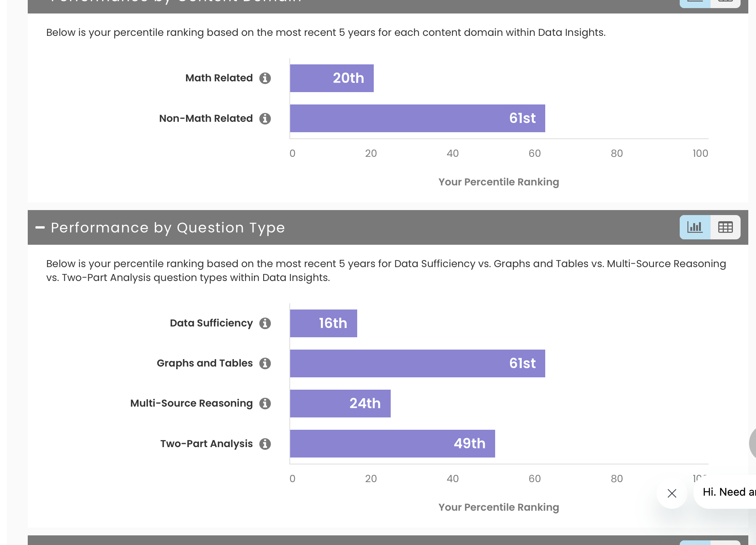Click the 24th percentile Multi-Source Reasoning bar
This screenshot has height=545, width=756.
click(x=340, y=404)
